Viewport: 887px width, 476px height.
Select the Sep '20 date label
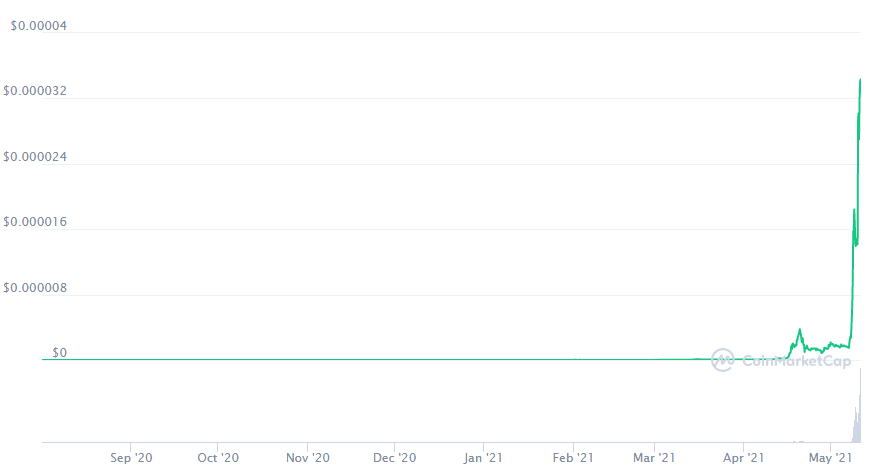tap(131, 458)
